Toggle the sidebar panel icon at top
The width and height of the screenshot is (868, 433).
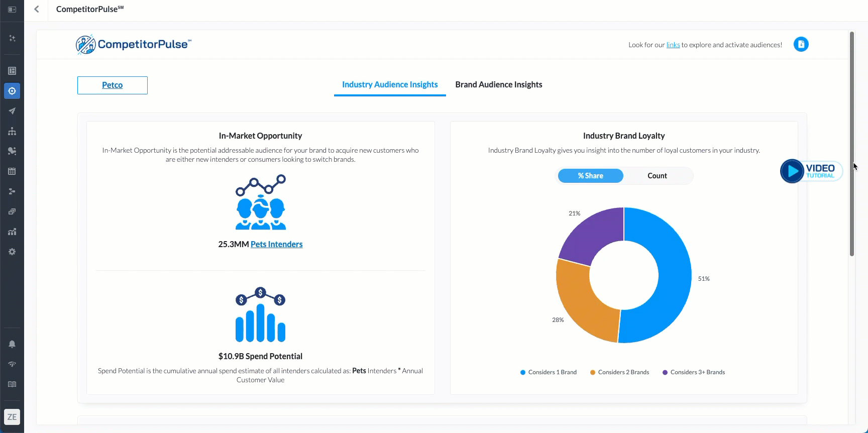(x=12, y=10)
